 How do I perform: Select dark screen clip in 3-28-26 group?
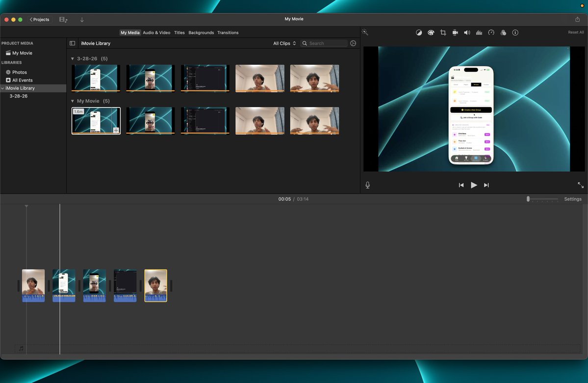205,78
